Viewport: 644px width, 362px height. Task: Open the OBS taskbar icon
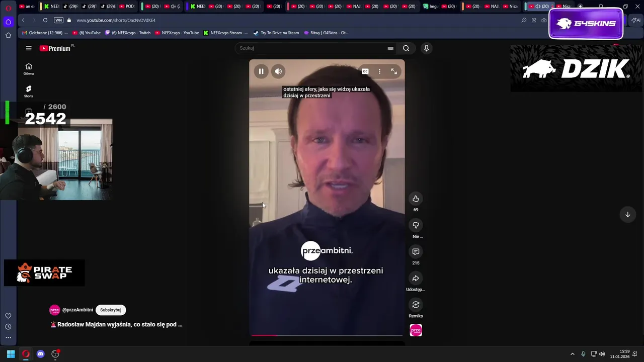click(x=55, y=354)
